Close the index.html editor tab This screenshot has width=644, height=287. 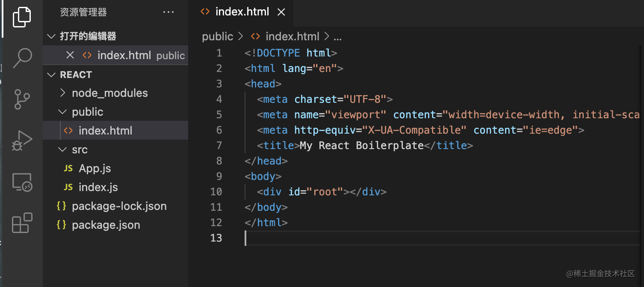pos(281,12)
